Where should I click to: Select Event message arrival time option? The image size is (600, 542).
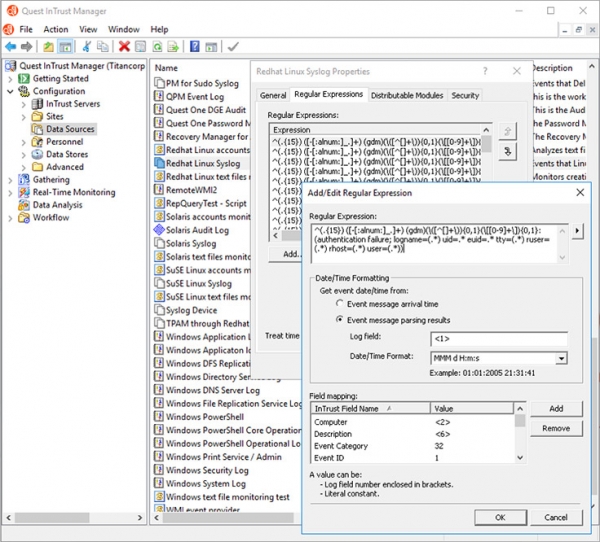click(337, 304)
